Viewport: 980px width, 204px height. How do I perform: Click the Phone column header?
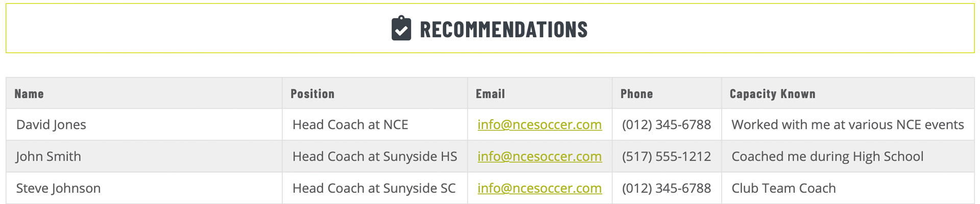pos(636,94)
